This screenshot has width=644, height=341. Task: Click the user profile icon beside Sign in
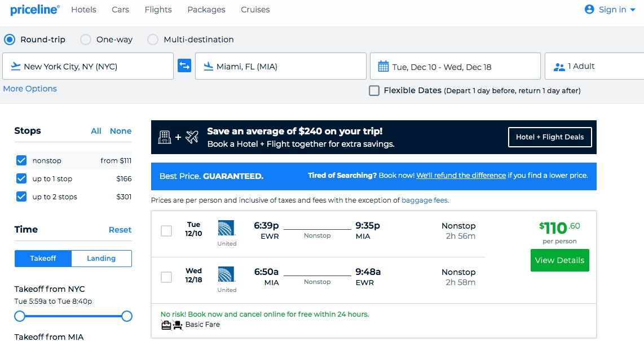[590, 10]
